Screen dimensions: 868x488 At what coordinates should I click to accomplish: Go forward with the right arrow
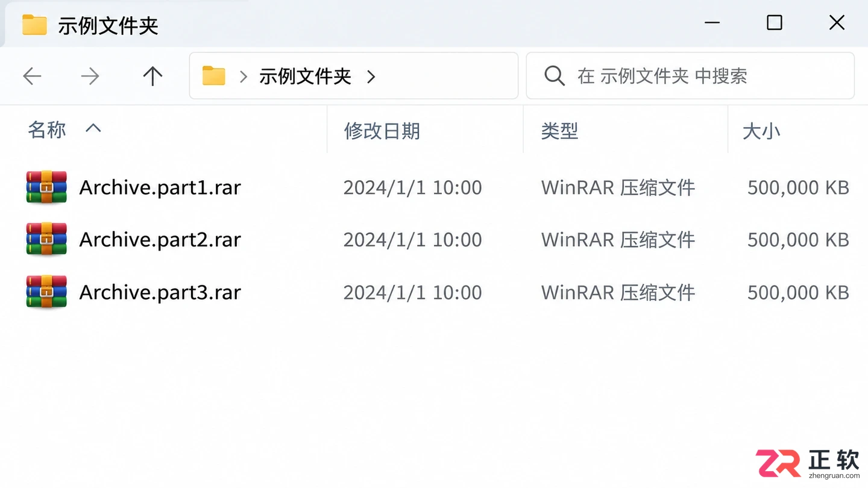90,76
